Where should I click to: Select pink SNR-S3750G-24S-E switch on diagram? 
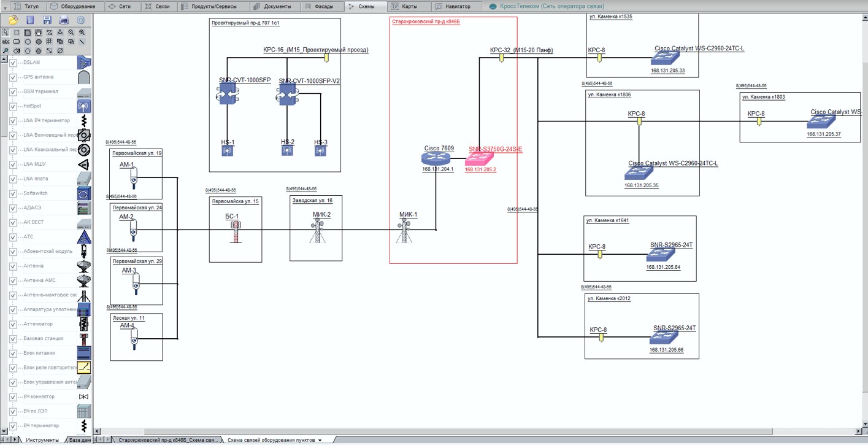pos(479,159)
